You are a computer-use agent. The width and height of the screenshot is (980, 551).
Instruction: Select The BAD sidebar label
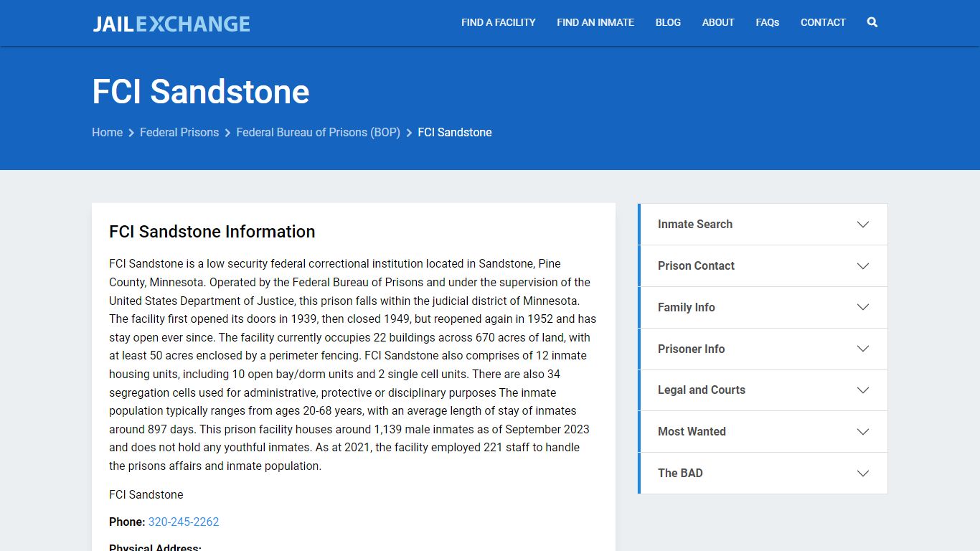(x=680, y=473)
